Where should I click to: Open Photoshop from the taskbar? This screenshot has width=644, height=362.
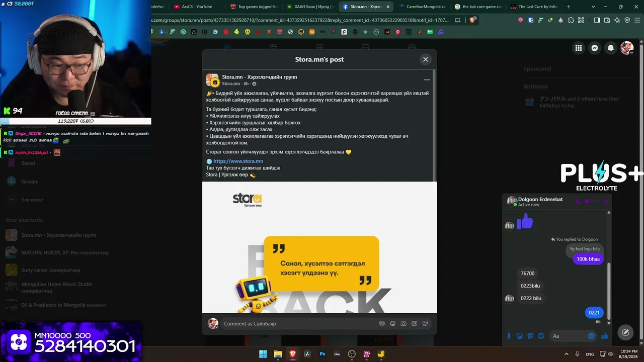[323, 354]
